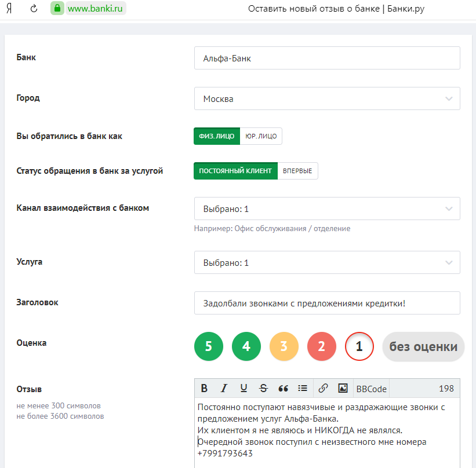Insert a hyperlink via the link icon

[322, 388]
